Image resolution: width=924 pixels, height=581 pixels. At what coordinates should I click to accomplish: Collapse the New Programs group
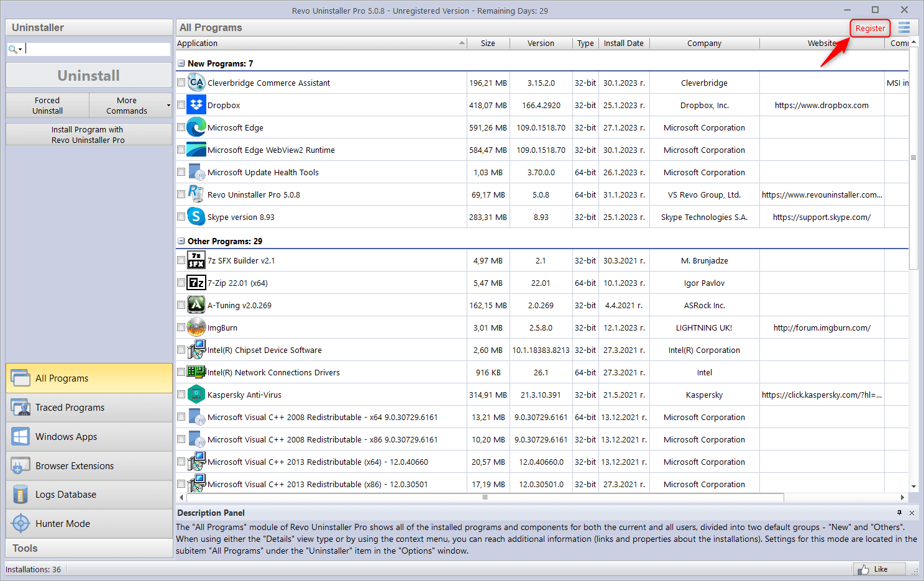click(x=181, y=63)
